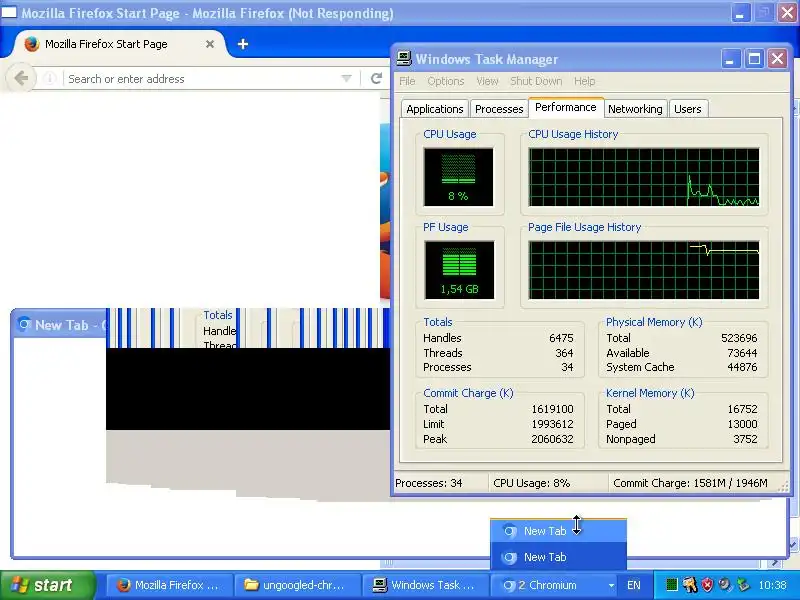Image resolution: width=800 pixels, height=600 pixels.
Task: Click the Handles value 6475
Action: tap(561, 338)
